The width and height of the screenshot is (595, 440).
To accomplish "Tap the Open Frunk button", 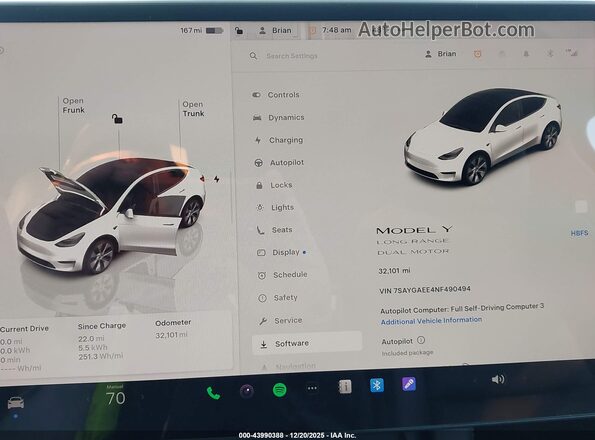I will [x=74, y=105].
